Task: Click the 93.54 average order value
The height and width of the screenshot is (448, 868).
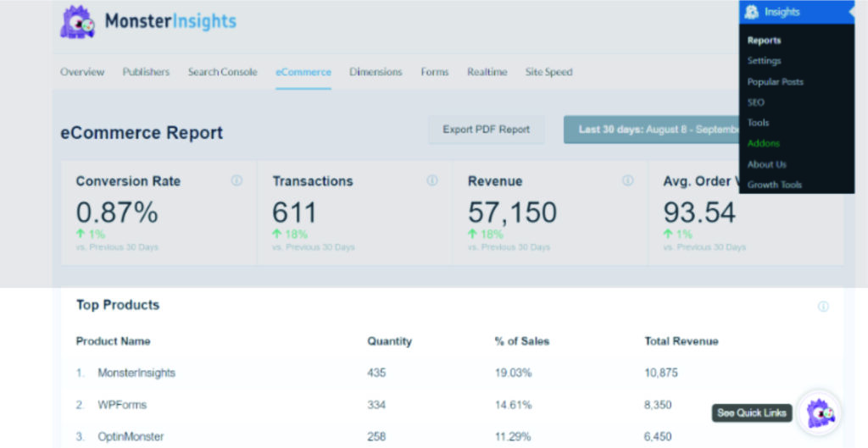Action: pyautogui.click(x=699, y=213)
